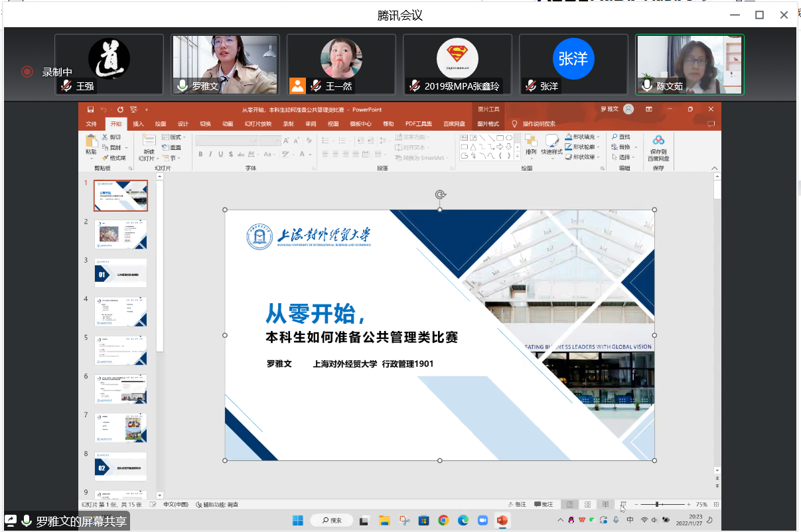Toggle normal view button in status bar
Screen dimensions: 801x532
pos(569,504)
